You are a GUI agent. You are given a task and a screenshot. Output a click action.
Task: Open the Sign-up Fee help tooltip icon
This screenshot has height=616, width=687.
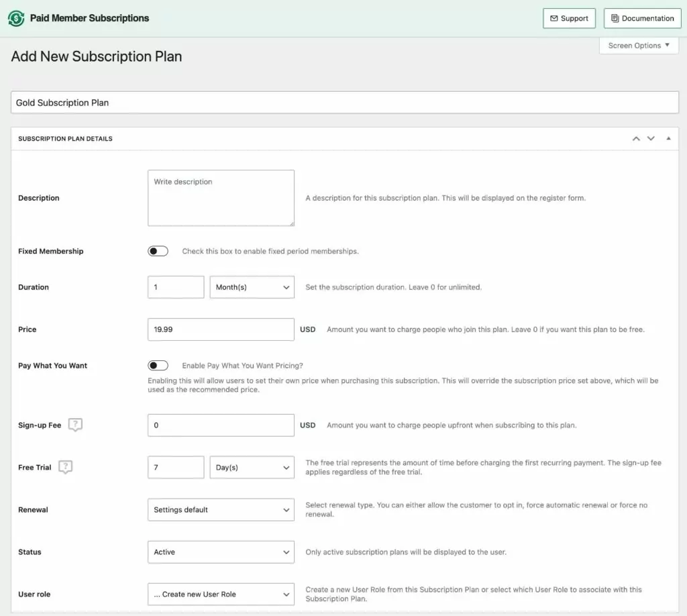coord(75,425)
